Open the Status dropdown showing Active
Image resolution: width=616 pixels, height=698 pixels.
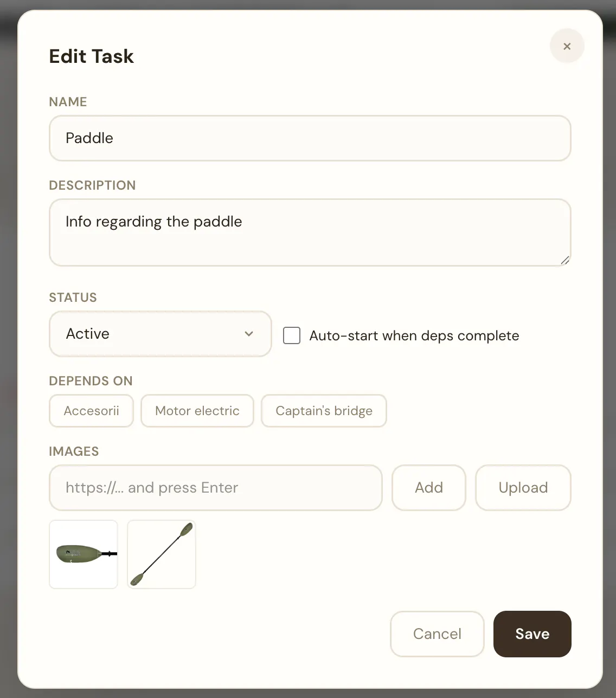[x=161, y=334]
